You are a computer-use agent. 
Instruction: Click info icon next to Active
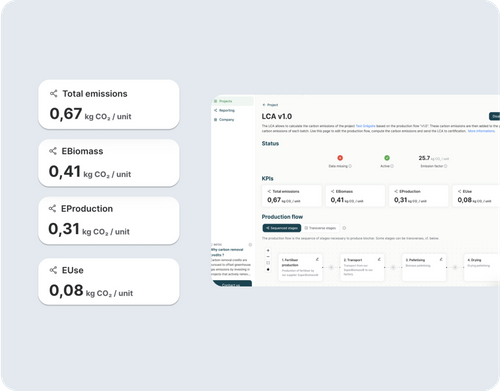pos(392,166)
